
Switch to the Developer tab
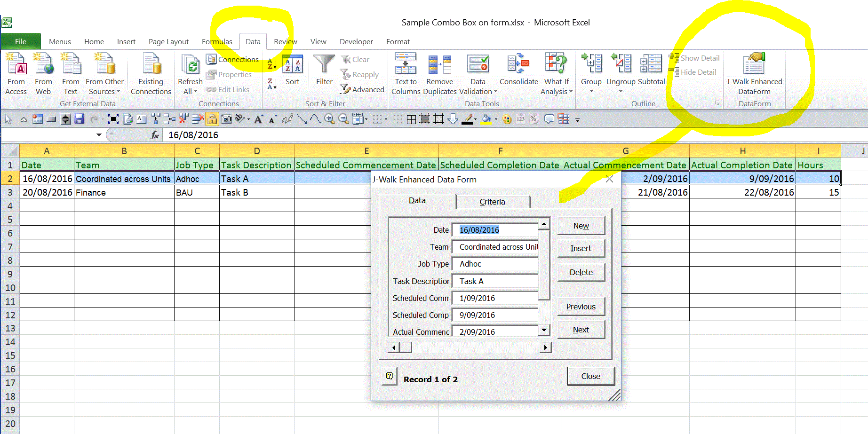click(x=356, y=41)
